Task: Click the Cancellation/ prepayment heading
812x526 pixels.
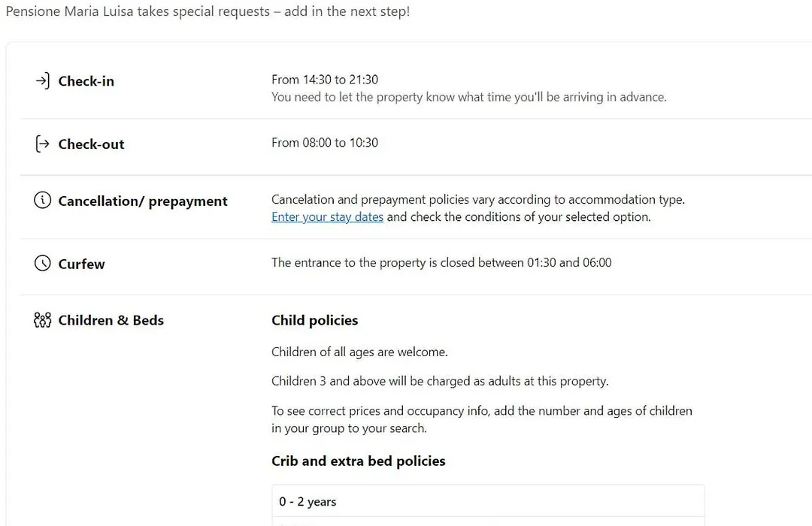Action: pyautogui.click(x=142, y=201)
